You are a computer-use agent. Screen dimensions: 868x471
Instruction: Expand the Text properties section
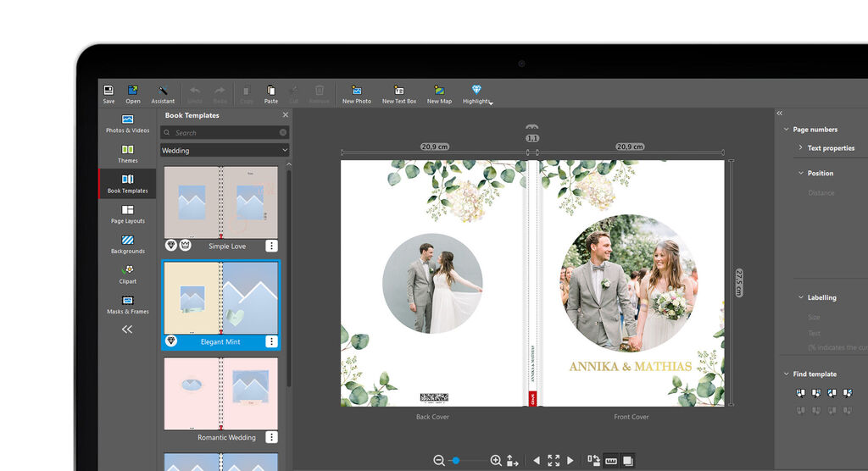click(800, 147)
